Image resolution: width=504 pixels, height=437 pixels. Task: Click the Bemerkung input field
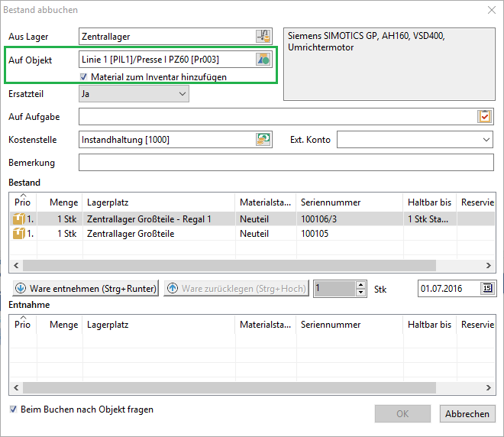pyautogui.click(x=286, y=163)
